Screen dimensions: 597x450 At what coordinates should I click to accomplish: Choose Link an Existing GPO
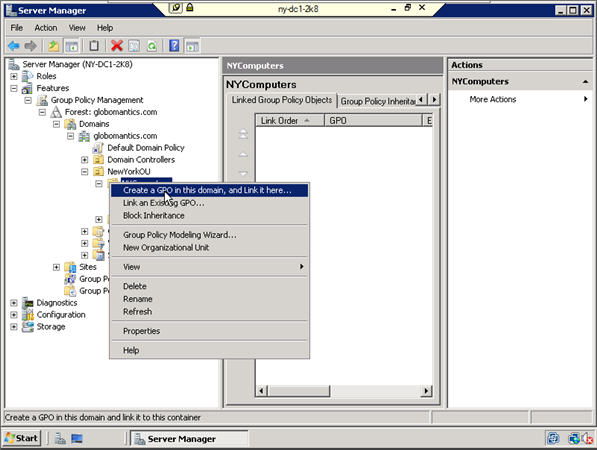pos(209,203)
